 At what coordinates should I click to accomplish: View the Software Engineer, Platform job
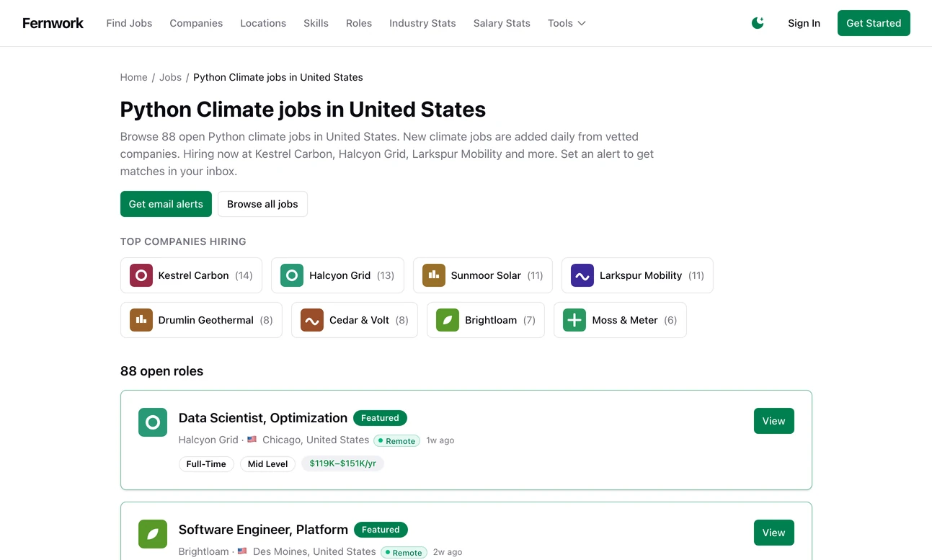[x=773, y=533]
